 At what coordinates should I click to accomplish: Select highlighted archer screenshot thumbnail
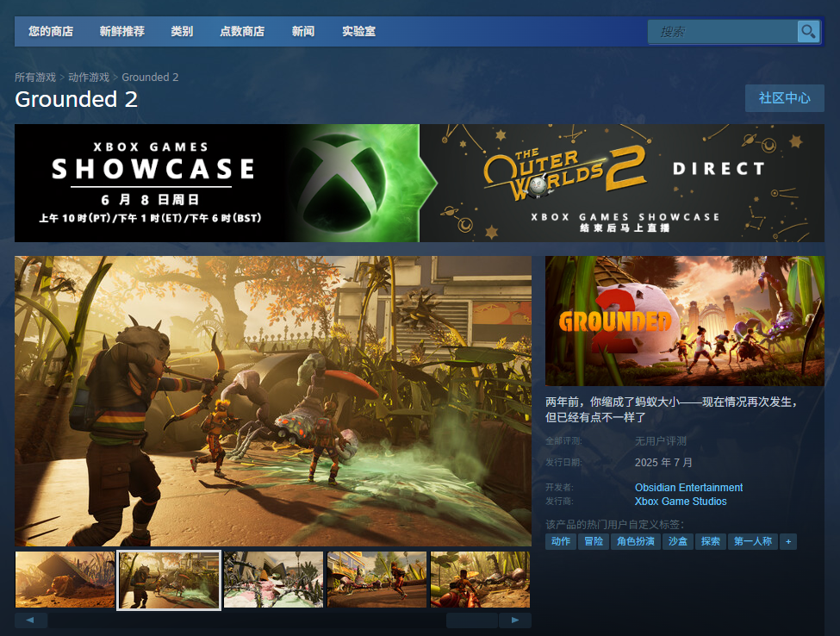click(x=169, y=580)
